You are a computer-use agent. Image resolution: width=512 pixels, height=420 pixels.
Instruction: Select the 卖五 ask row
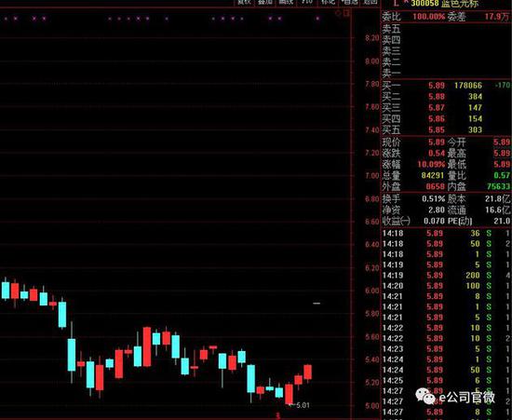pos(446,29)
